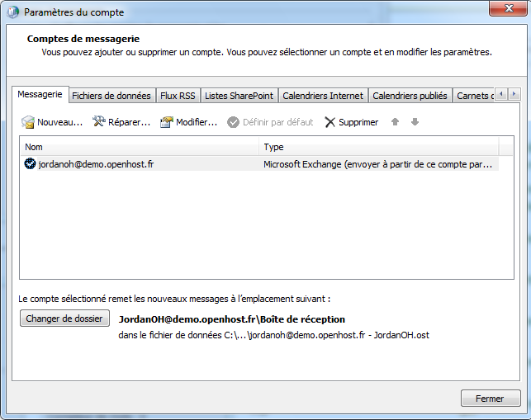
Task: Switch to Calendriers Internet tab
Action: pos(323,96)
